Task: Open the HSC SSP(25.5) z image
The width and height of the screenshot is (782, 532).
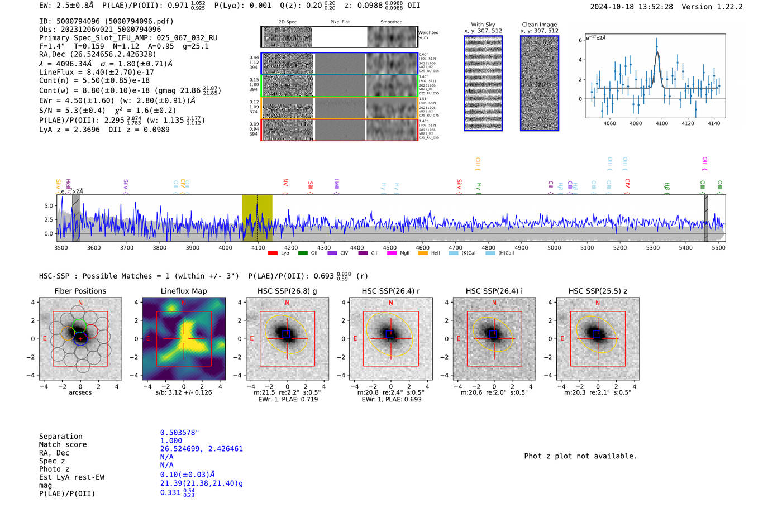Action: pos(598,339)
